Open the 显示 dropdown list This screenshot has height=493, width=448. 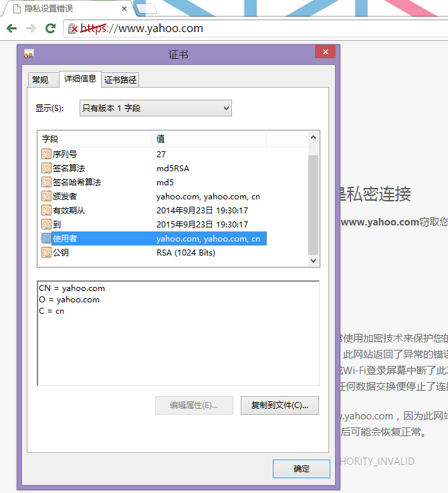pyautogui.click(x=156, y=108)
